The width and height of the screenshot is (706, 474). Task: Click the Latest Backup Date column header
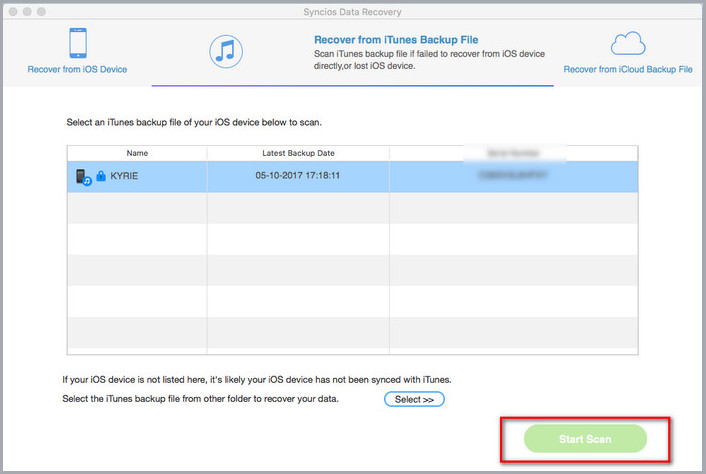298,153
